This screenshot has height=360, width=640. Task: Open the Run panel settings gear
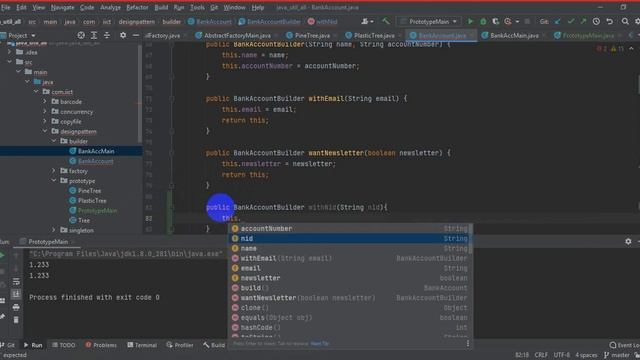(628, 242)
